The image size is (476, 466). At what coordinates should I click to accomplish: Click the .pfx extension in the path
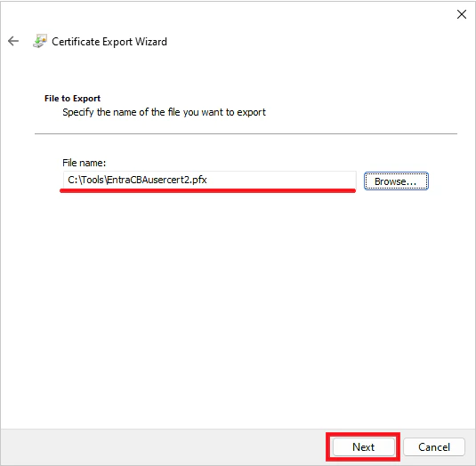199,180
